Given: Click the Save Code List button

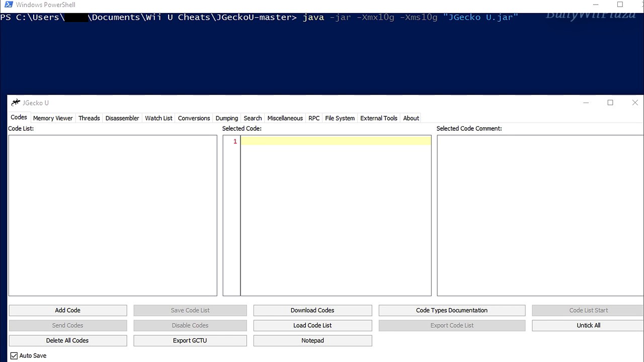Looking at the screenshot, I should pyautogui.click(x=190, y=310).
